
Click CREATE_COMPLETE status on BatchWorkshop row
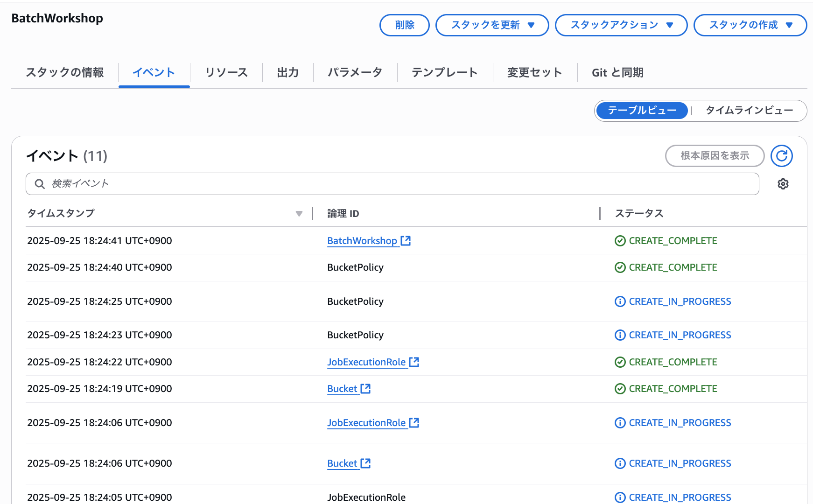pos(673,241)
